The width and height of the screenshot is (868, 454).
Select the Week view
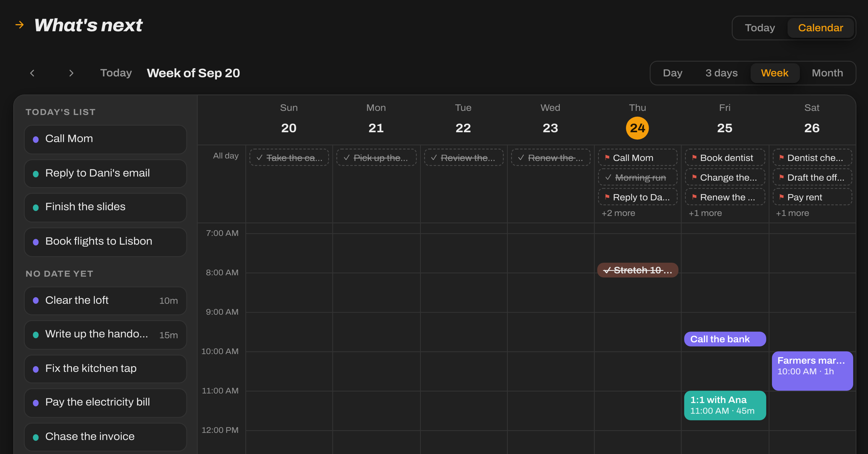point(774,73)
